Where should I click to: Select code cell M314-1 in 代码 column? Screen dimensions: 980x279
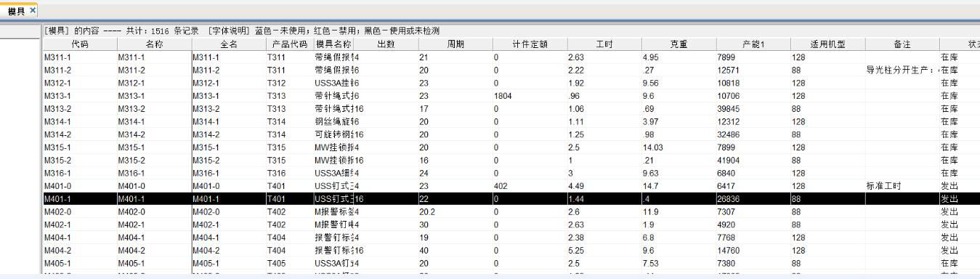point(80,121)
